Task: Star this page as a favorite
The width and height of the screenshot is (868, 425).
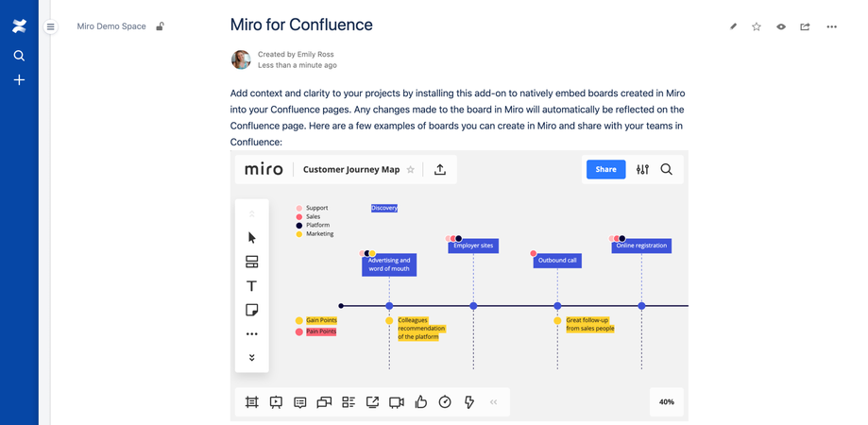Action: tap(757, 26)
